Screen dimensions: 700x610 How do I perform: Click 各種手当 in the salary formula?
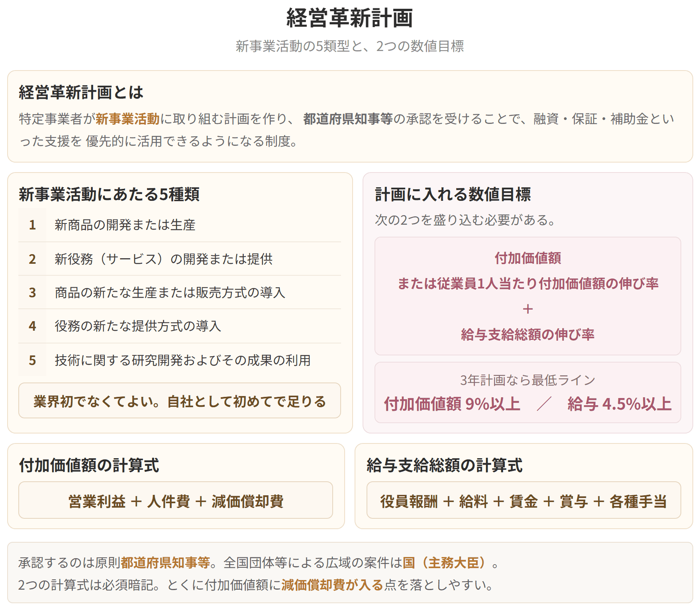(638, 502)
